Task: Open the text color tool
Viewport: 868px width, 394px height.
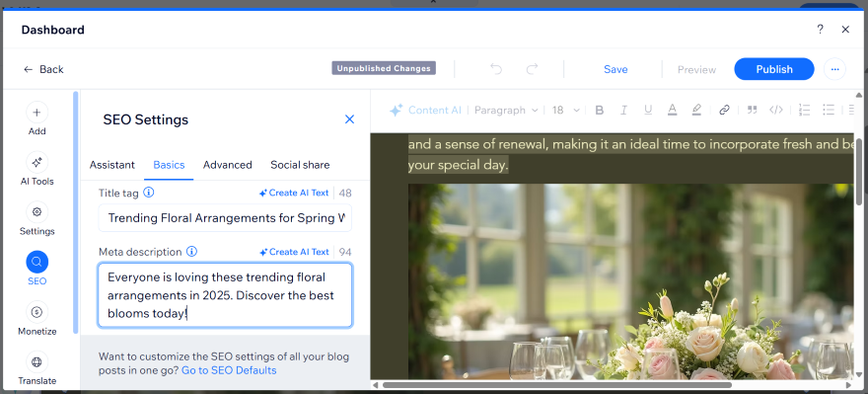Action: coord(672,111)
